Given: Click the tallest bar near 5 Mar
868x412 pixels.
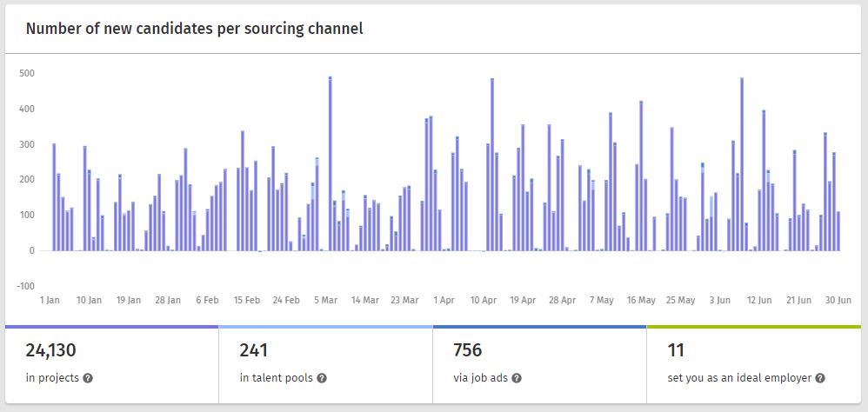Looking at the screenshot, I should (331, 165).
